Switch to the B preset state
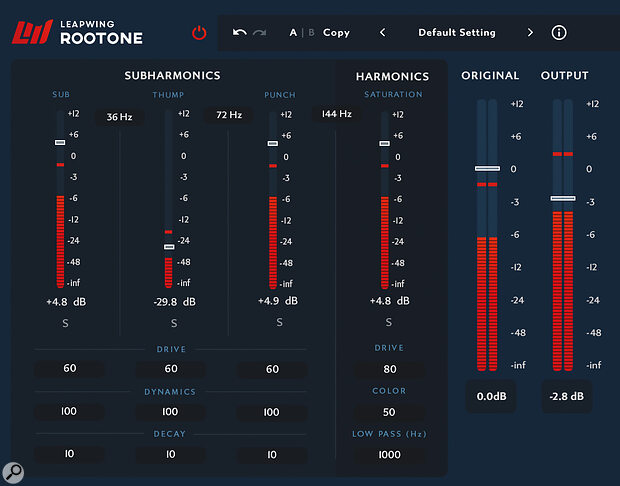 [x=311, y=33]
